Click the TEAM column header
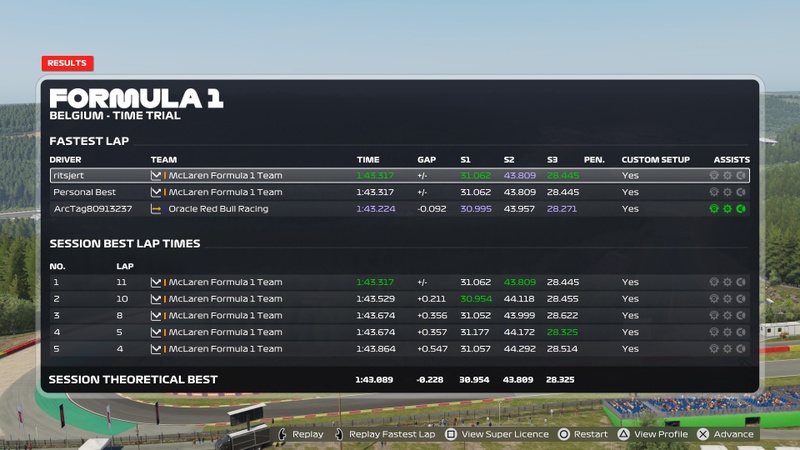The image size is (800, 450). tap(164, 160)
